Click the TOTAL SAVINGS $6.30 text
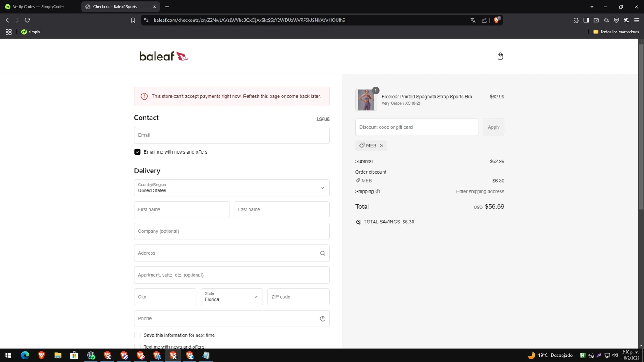The width and height of the screenshot is (644, 362). point(389,222)
